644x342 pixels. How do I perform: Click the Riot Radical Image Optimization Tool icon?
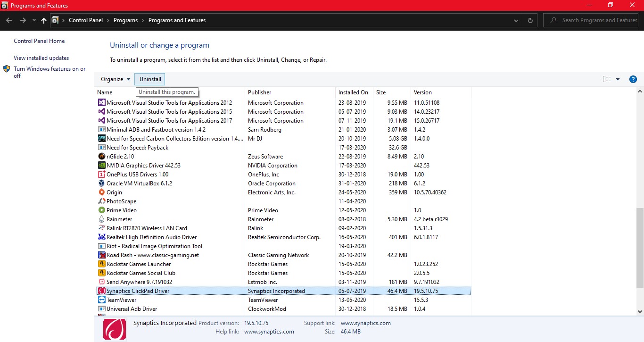[101, 246]
